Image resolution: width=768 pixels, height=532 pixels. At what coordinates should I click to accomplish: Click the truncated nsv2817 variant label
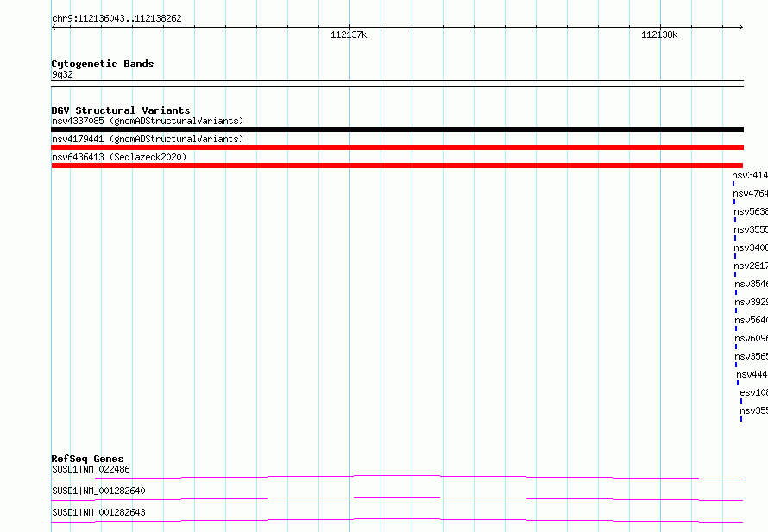tap(751, 266)
